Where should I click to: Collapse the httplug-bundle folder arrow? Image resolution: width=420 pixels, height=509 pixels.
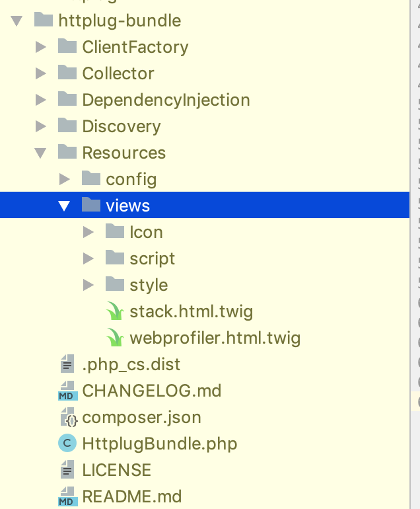pyautogui.click(x=17, y=21)
